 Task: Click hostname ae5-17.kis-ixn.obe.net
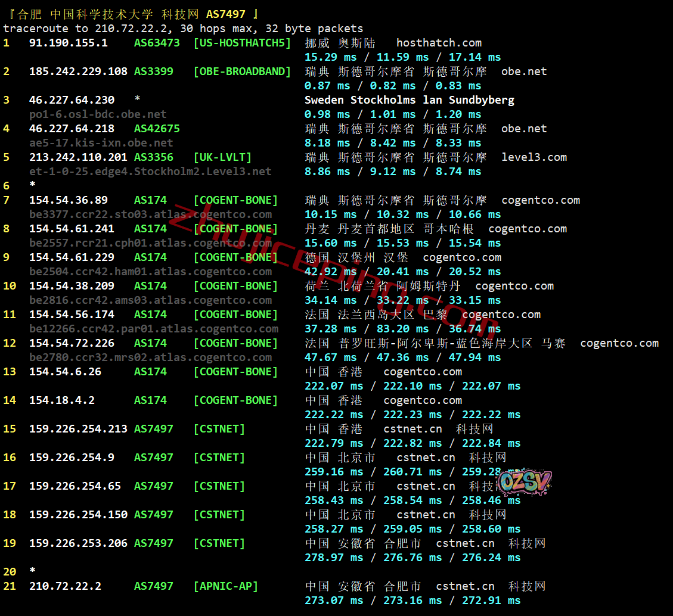tap(101, 143)
